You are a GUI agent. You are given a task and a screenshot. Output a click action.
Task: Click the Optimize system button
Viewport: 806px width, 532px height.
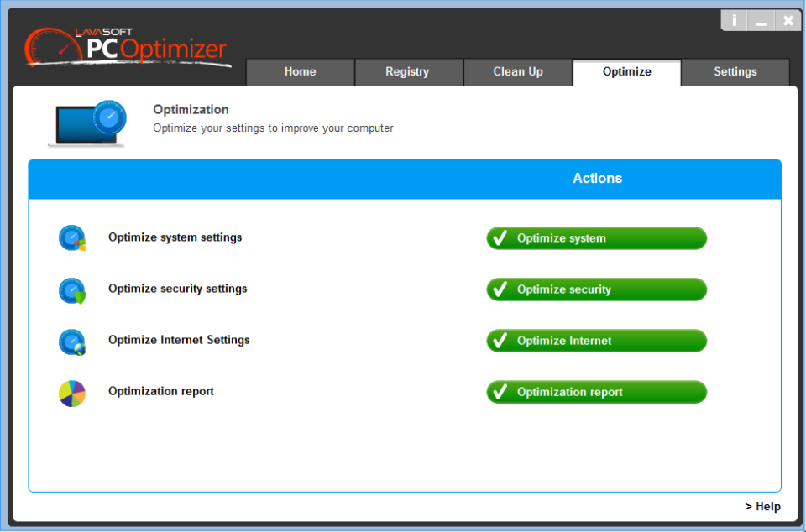[597, 238]
